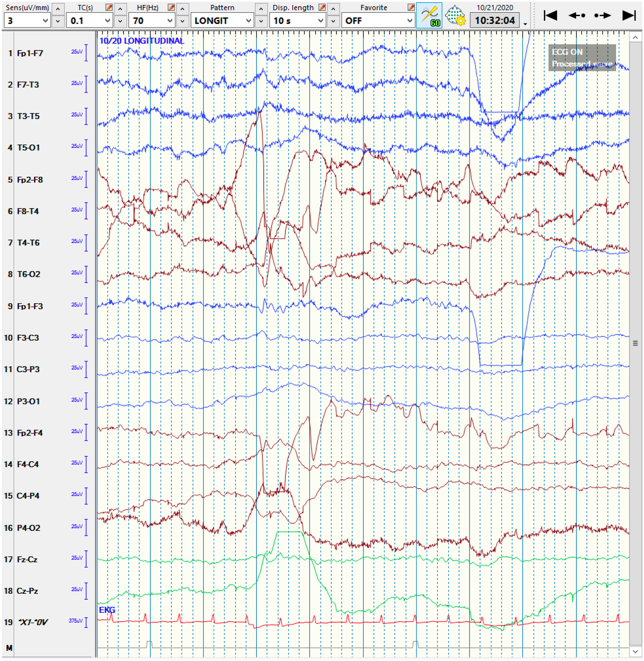Select channel 13 Fp2-F4 label
This screenshot has height=661, width=644.
pyautogui.click(x=30, y=432)
